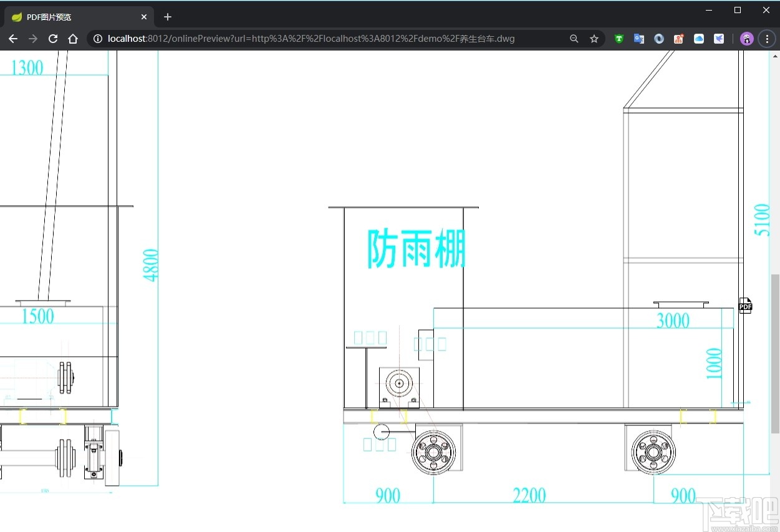View site information for localhost

(x=97, y=38)
